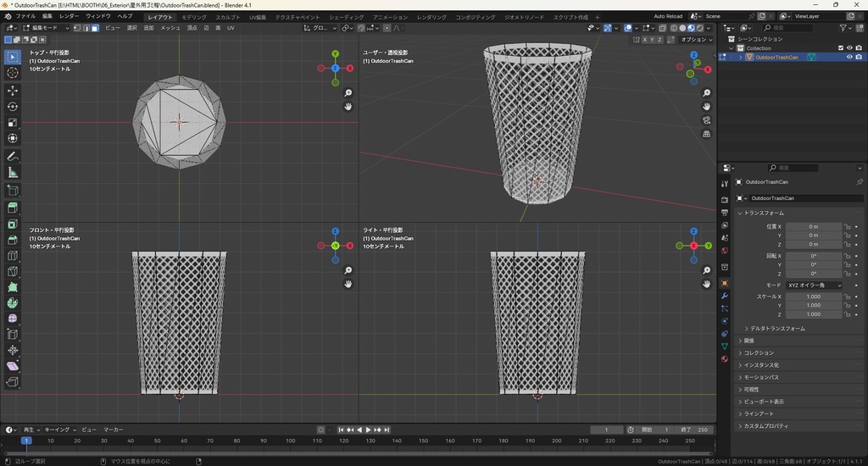Select the Shrink/Fatten tool
This screenshot has height=466, width=868.
click(x=13, y=350)
